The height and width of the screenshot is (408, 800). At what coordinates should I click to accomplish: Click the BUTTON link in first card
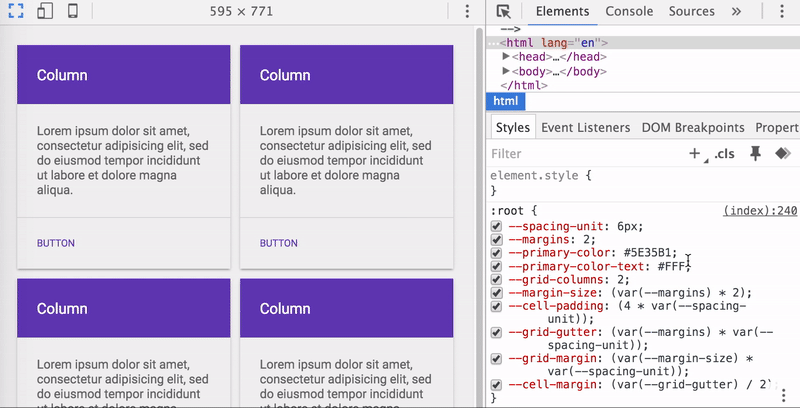tap(56, 243)
